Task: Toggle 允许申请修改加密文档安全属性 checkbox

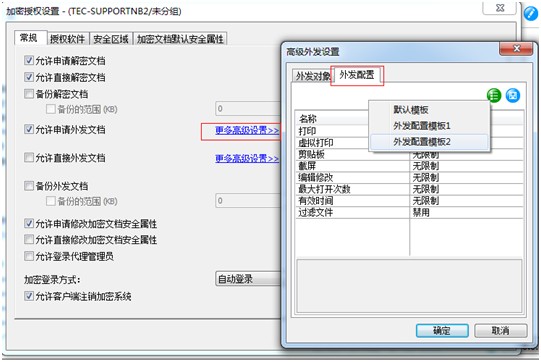Action: tap(29, 223)
